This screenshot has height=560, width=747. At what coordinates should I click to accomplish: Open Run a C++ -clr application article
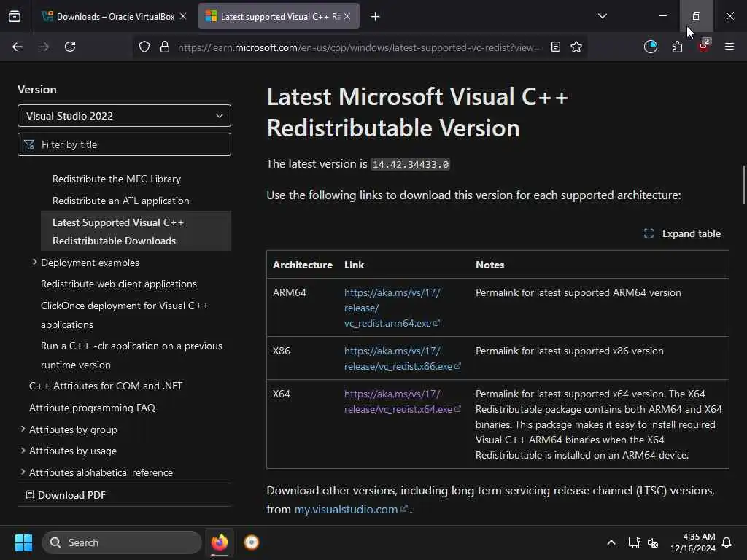pyautogui.click(x=131, y=355)
